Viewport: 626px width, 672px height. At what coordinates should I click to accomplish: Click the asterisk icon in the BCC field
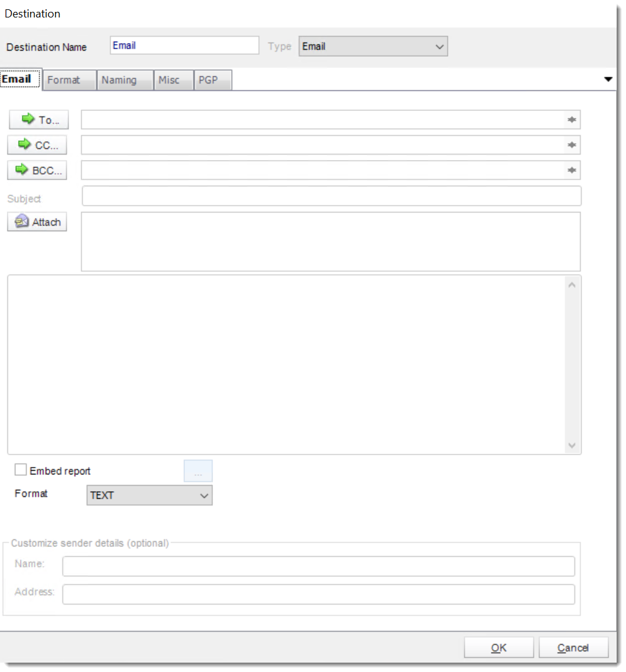[572, 170]
